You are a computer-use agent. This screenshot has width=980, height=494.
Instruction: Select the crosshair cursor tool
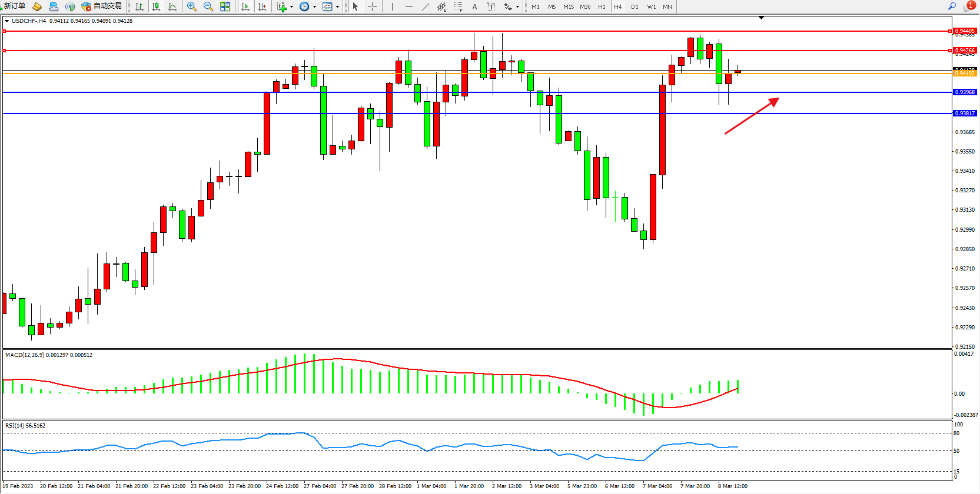[372, 6]
